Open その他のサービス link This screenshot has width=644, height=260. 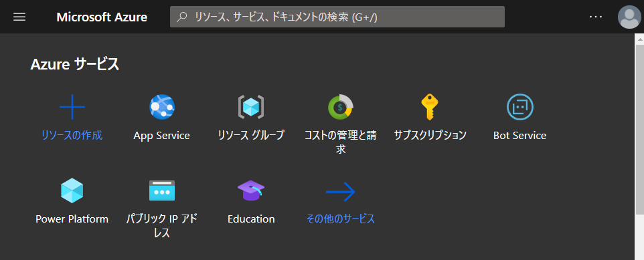click(341, 219)
